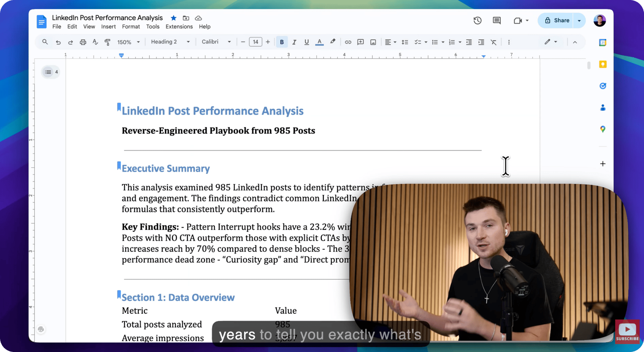Insert a link
The image size is (644, 352).
(348, 42)
